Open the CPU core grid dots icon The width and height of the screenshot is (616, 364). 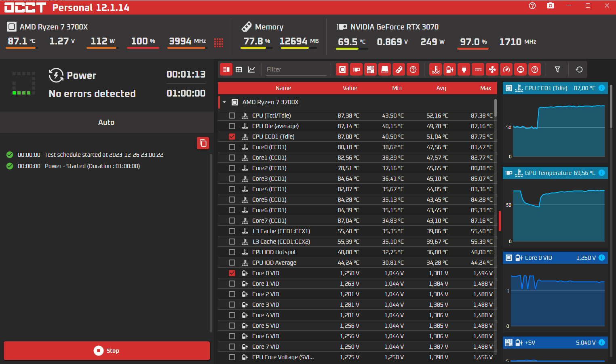click(x=219, y=43)
